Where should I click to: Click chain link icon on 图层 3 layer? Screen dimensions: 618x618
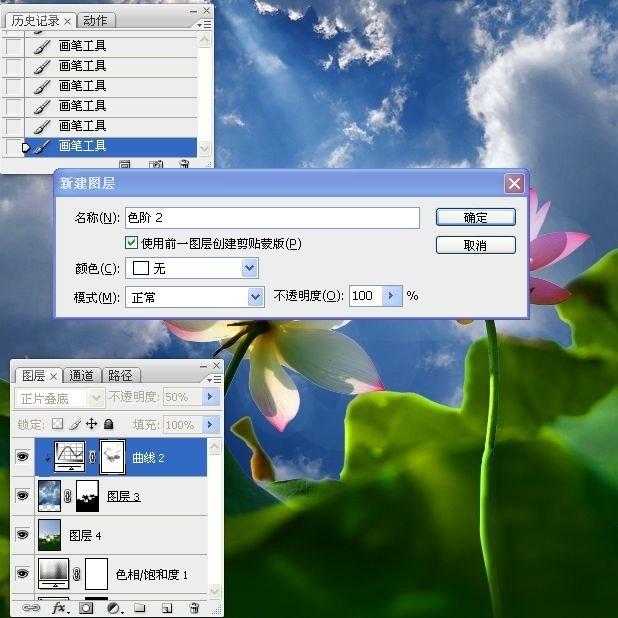(x=67, y=496)
